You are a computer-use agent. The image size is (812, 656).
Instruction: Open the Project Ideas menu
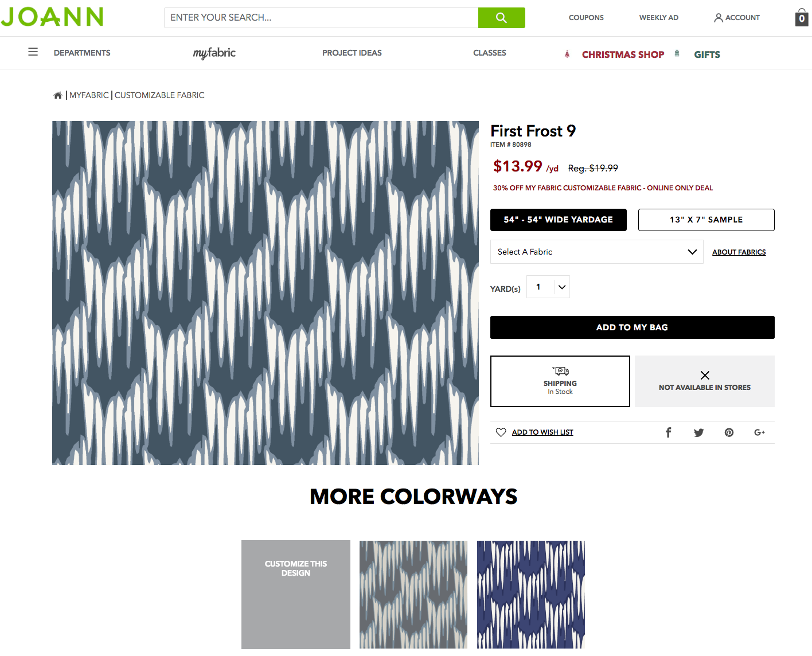[x=352, y=53]
